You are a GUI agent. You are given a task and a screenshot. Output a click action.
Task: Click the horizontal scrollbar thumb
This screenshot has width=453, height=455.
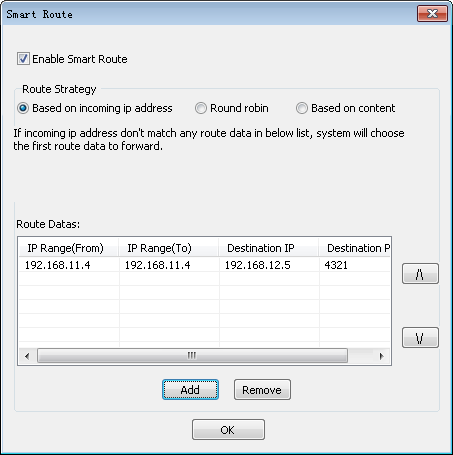point(192,356)
